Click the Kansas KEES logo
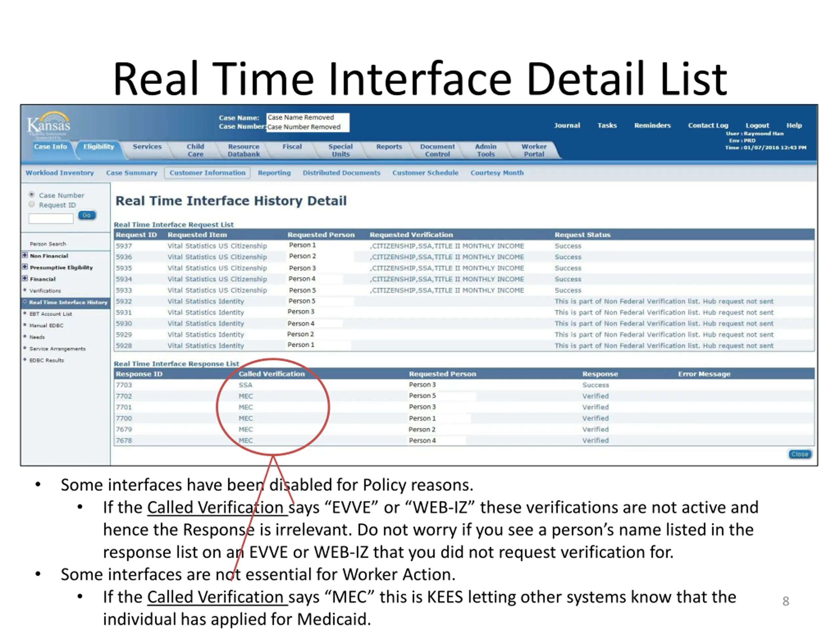Image resolution: width=840 pixels, height=630 pixels. [49, 125]
